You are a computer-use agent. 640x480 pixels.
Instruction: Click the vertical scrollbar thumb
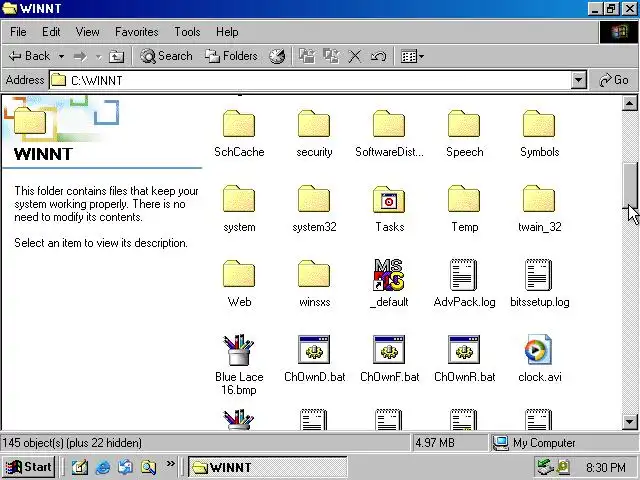[x=629, y=185]
